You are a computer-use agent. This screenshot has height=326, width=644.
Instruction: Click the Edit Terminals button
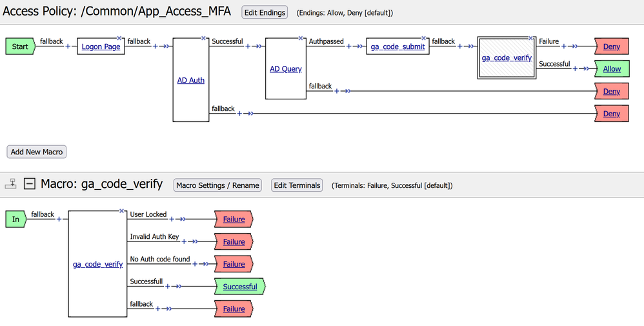point(297,185)
